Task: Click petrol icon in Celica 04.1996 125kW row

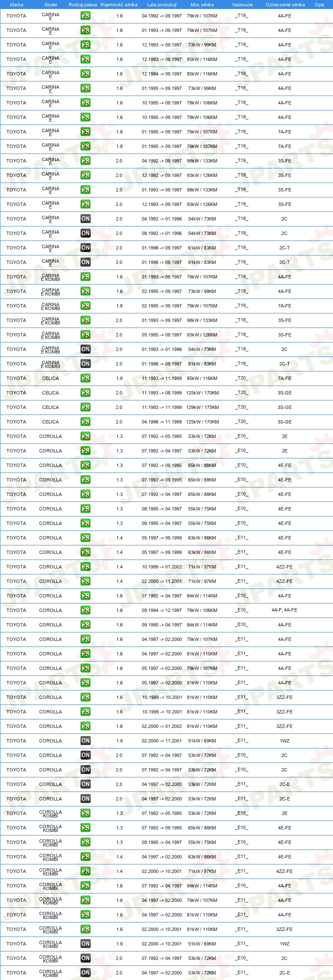Action: [85, 422]
